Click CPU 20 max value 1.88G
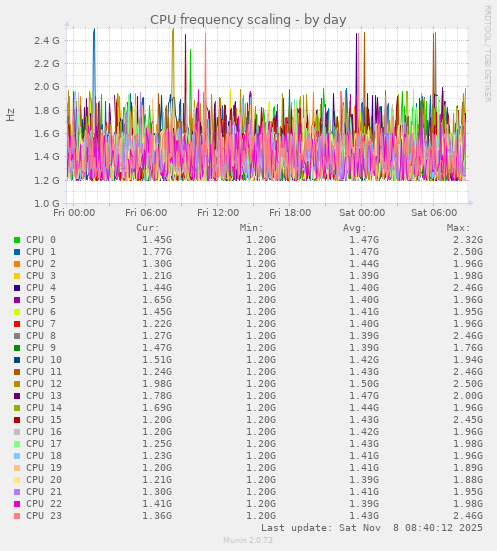 (x=468, y=480)
